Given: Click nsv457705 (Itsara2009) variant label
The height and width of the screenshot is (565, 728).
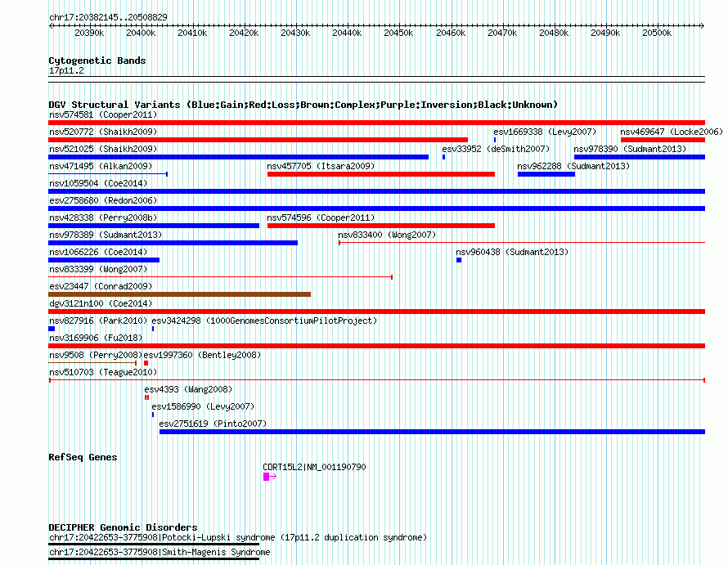Looking at the screenshot, I should point(321,166).
